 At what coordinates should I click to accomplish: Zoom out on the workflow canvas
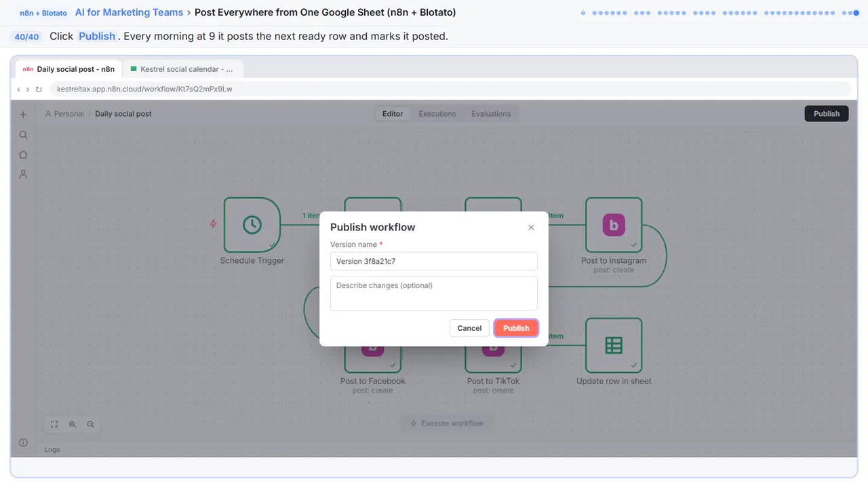pyautogui.click(x=90, y=424)
